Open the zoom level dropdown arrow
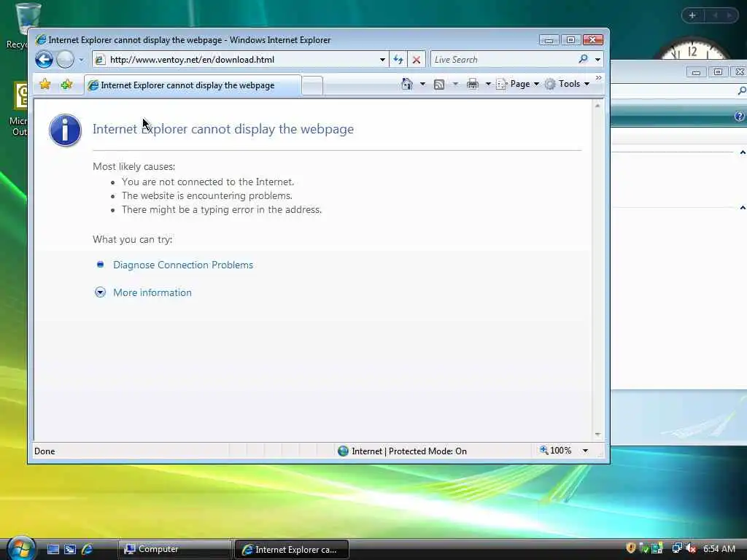This screenshot has height=560, width=747. 585,451
